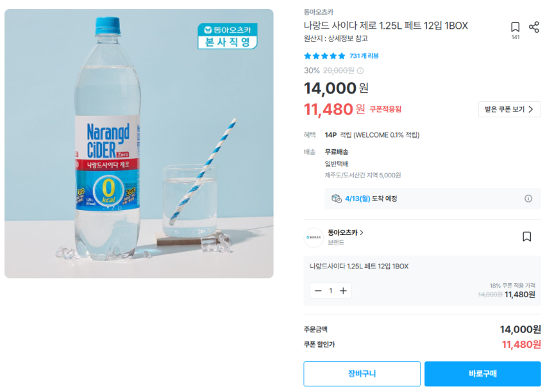Image resolution: width=545 pixels, height=392 pixels.
Task: Decrease quantity with minus button
Action: coord(318,291)
